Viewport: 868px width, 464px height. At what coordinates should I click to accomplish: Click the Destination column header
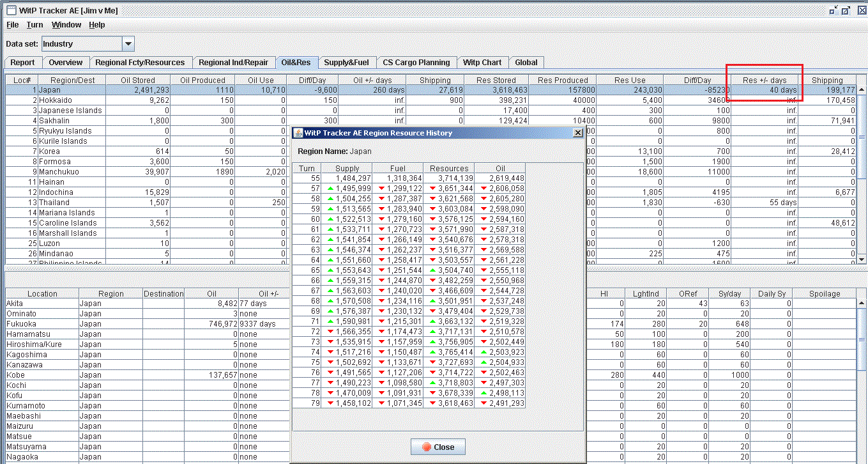tap(164, 293)
